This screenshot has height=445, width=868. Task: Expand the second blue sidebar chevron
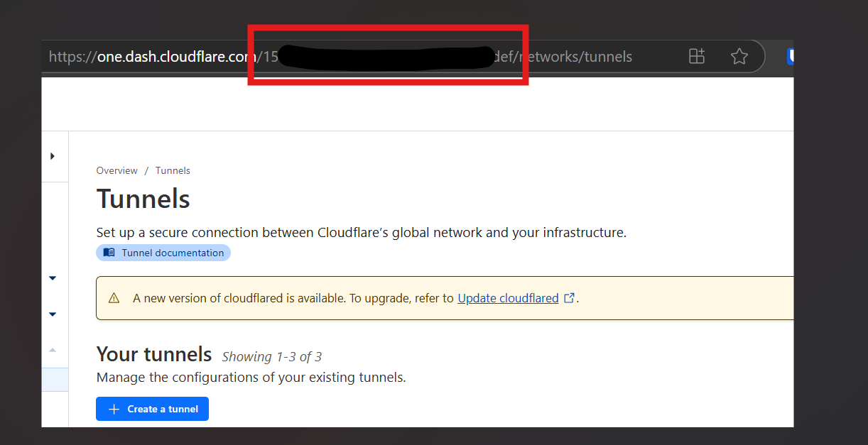pyautogui.click(x=53, y=314)
